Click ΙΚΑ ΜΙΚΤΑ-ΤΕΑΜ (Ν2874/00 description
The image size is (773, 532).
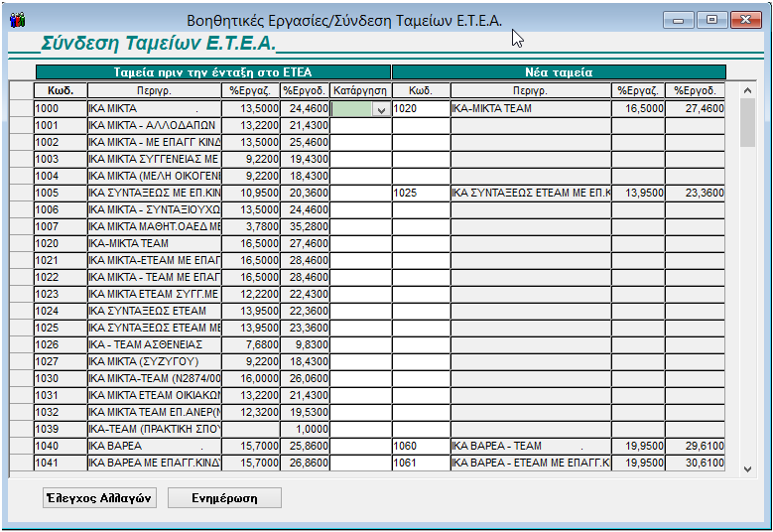point(155,379)
